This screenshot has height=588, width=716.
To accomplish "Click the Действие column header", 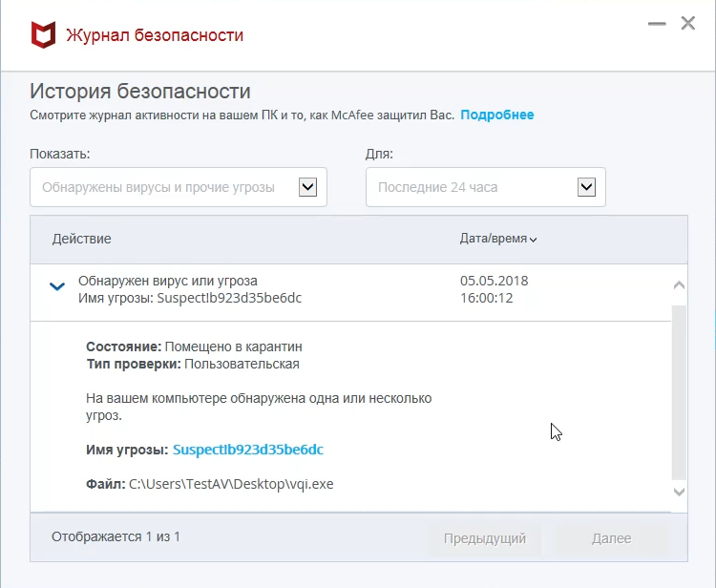I will pyautogui.click(x=82, y=240).
